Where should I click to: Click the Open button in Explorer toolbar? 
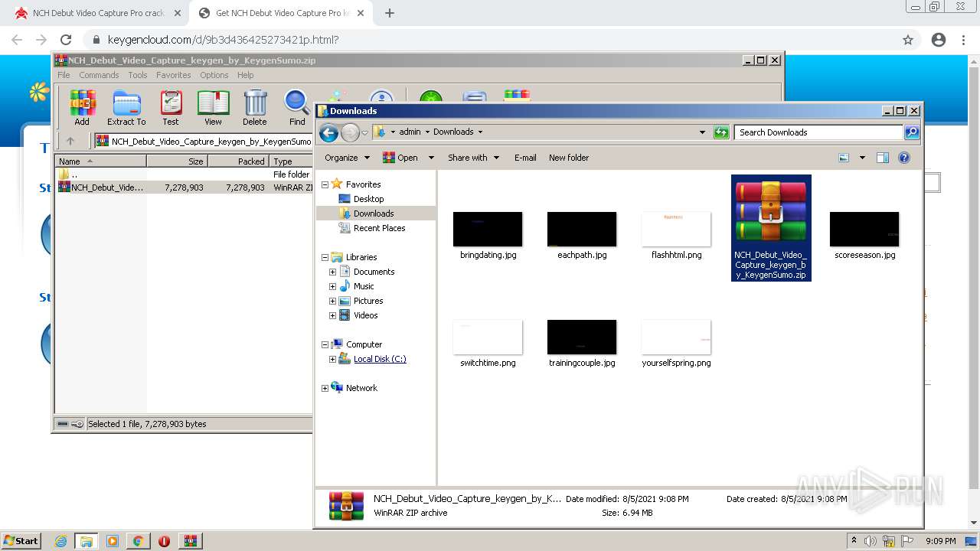pyautogui.click(x=400, y=158)
